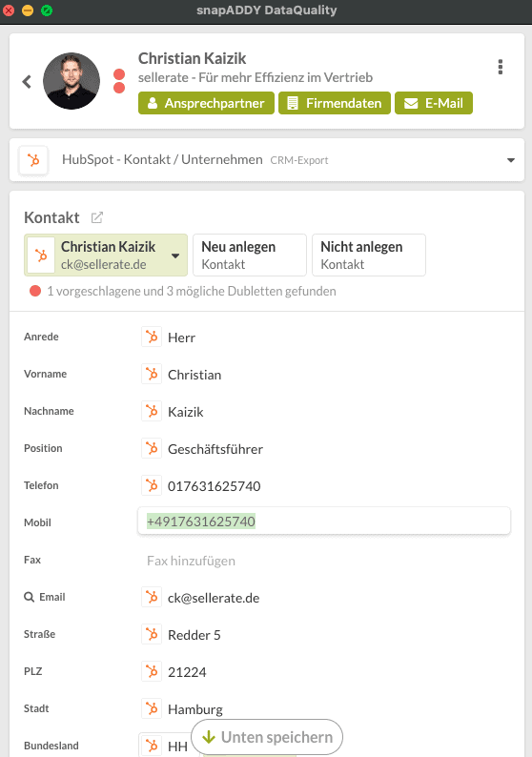Click the PLZ value 21224
The width and height of the screenshot is (532, 757).
(187, 672)
